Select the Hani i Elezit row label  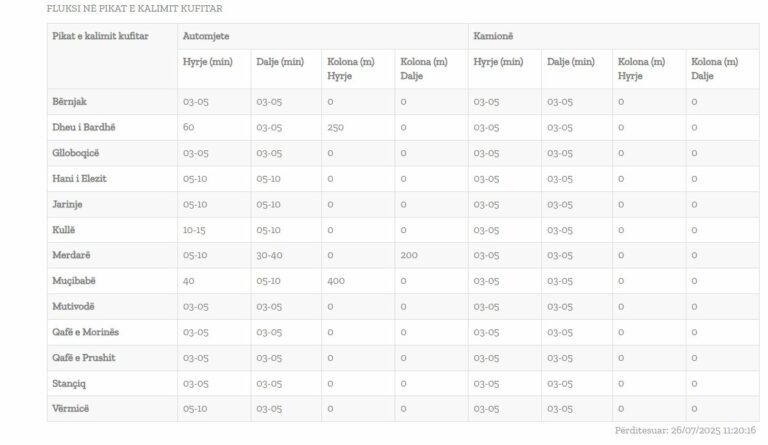pyautogui.click(x=79, y=179)
